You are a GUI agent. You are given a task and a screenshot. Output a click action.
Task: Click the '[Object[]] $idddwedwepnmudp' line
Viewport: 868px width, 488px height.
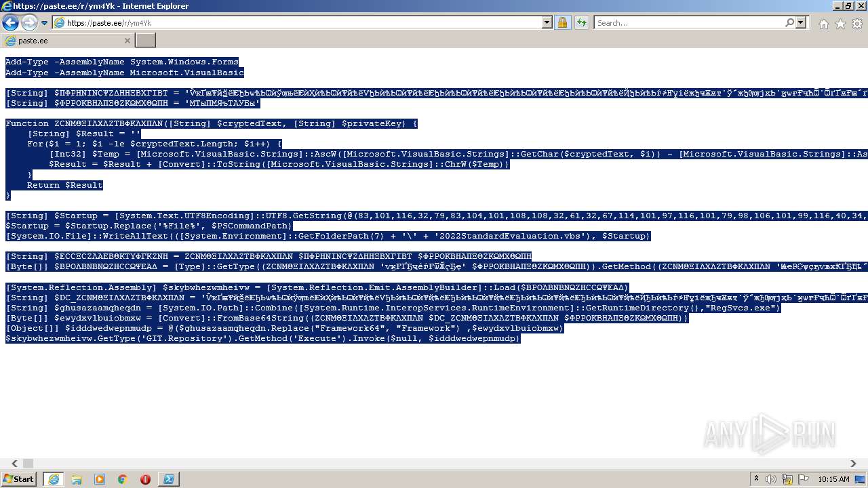[x=285, y=328]
